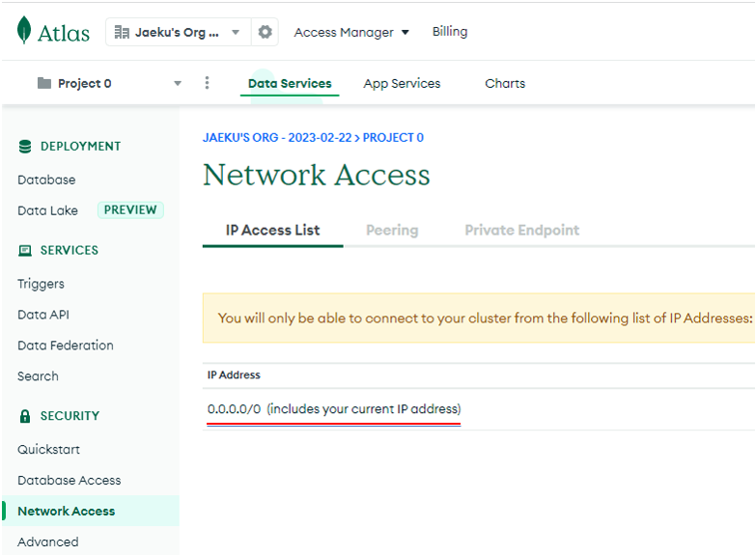Open Database in the sidebar
756x555 pixels.
(46, 180)
